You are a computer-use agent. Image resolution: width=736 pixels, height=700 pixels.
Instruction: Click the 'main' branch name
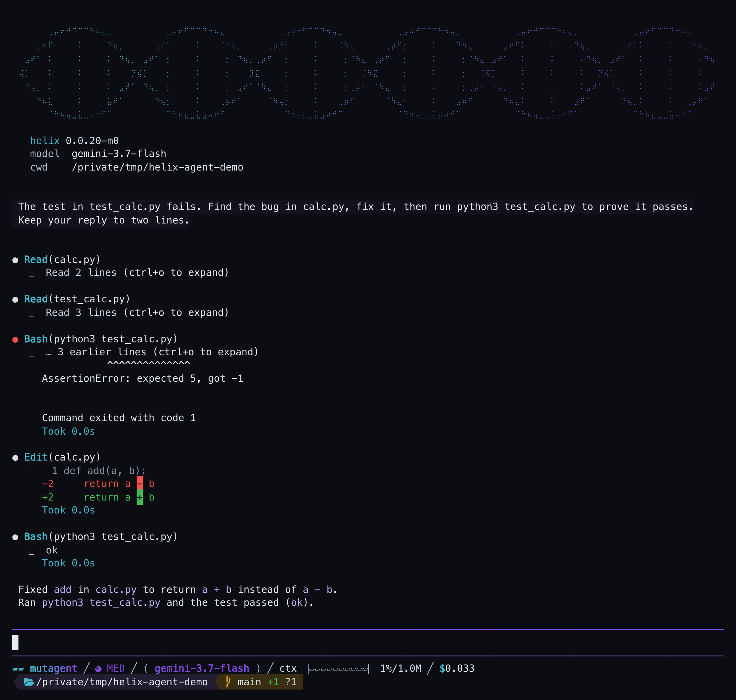point(249,682)
